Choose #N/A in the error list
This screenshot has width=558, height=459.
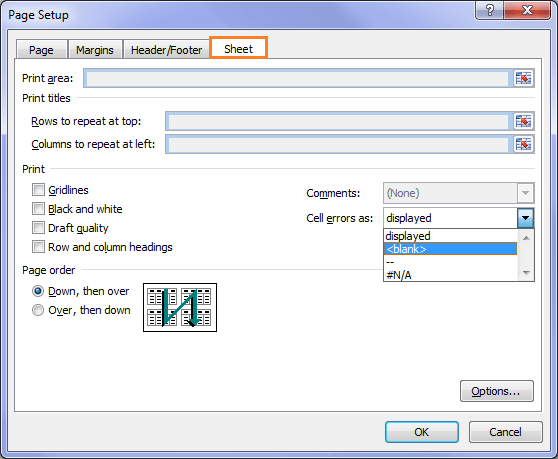[x=450, y=275]
